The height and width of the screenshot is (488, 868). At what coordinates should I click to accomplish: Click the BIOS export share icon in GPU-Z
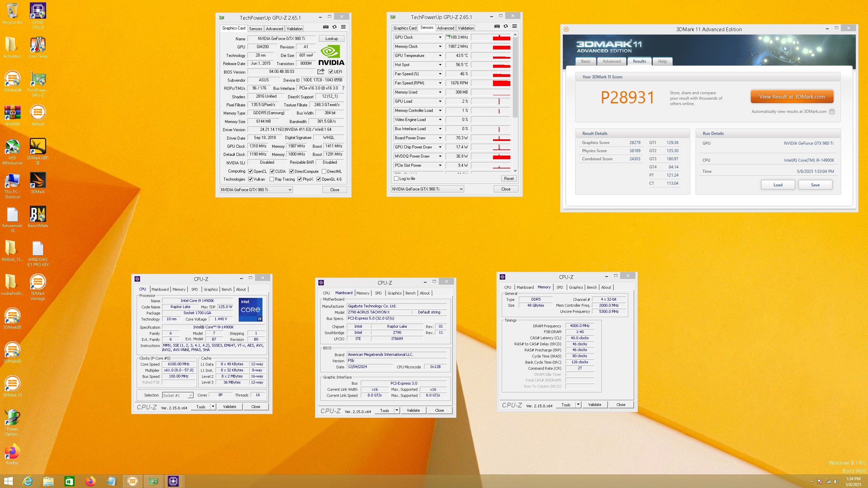tap(321, 72)
